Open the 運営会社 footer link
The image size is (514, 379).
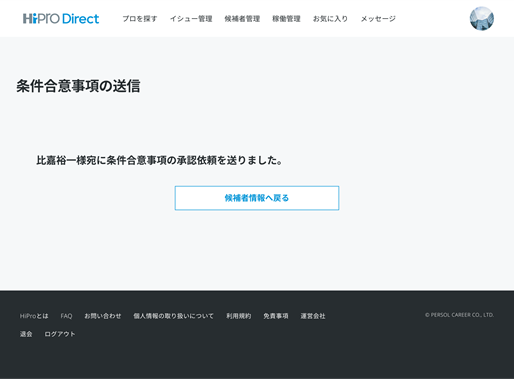pyautogui.click(x=313, y=316)
